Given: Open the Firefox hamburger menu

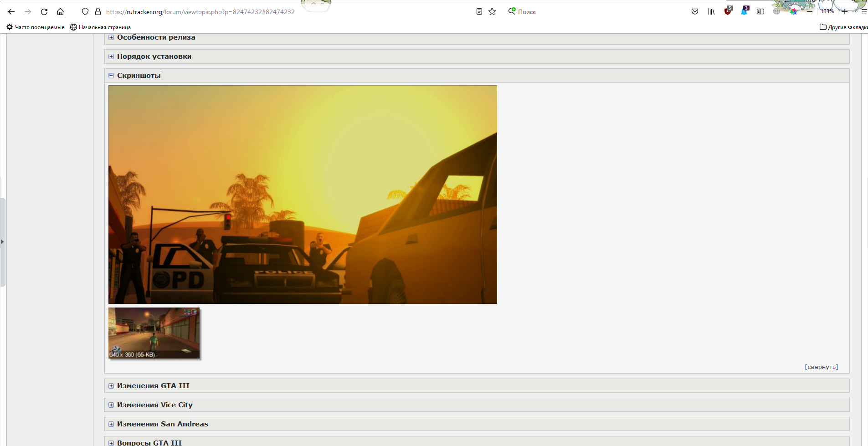Looking at the screenshot, I should coord(864,12).
